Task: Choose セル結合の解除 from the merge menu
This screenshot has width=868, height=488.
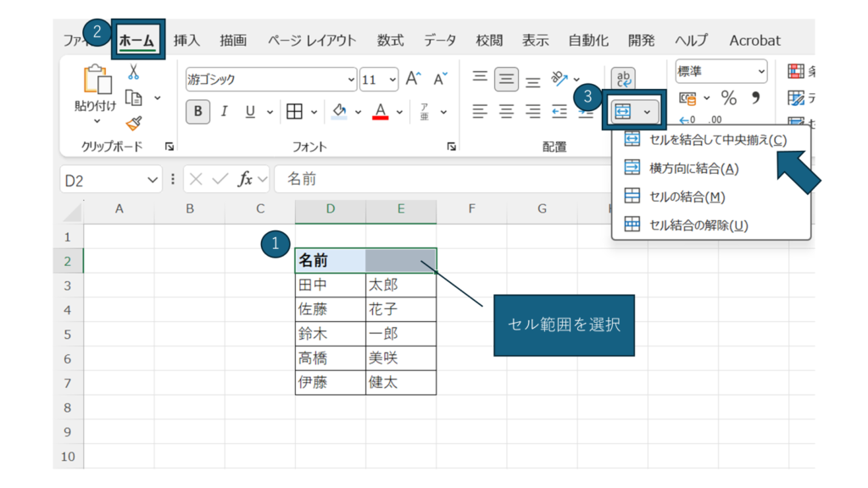Action: tap(698, 225)
